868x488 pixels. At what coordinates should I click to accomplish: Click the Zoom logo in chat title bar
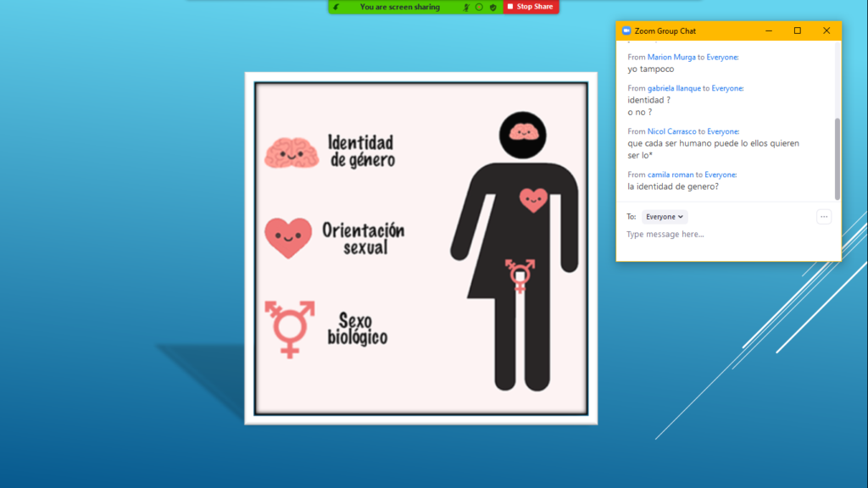[626, 30]
